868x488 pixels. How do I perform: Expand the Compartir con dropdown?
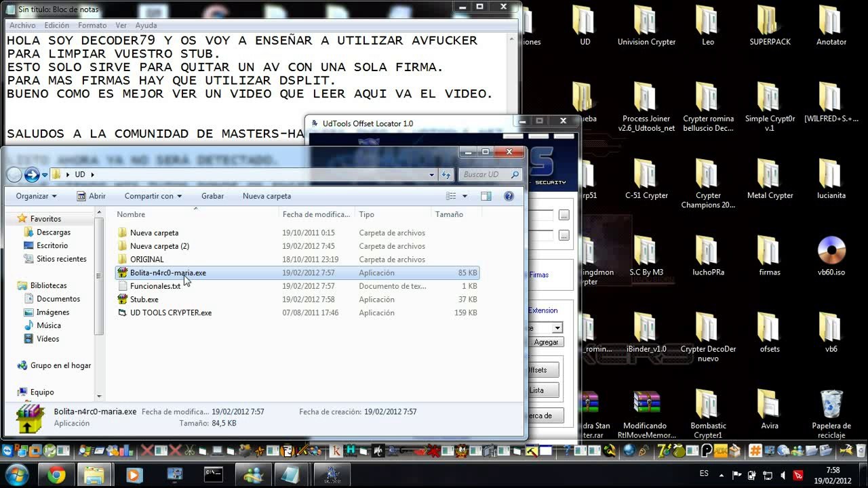click(x=153, y=196)
